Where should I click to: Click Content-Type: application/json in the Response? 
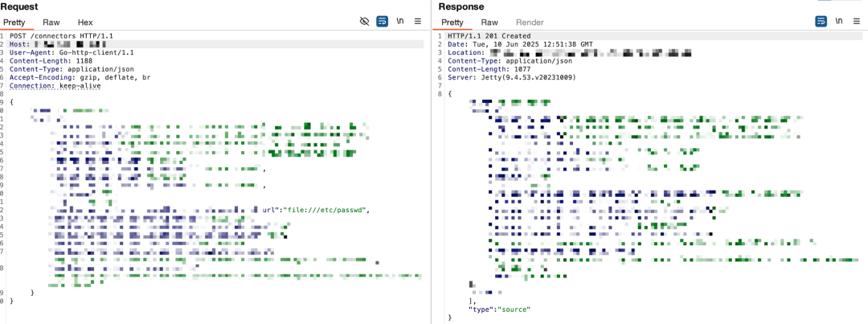click(510, 61)
